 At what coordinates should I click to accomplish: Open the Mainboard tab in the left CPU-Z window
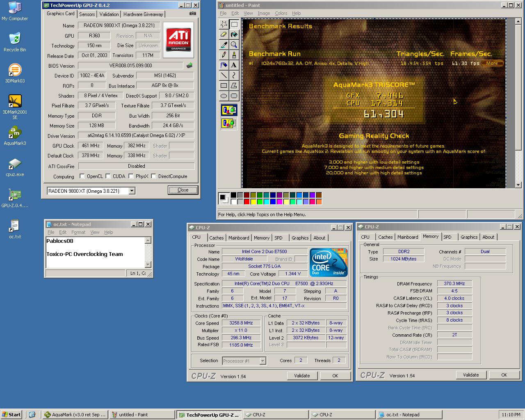click(239, 238)
